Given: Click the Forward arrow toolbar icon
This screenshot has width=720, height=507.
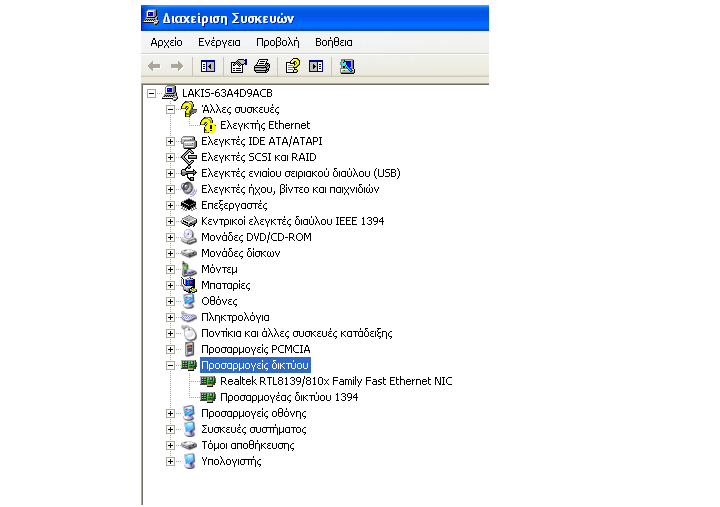Looking at the screenshot, I should [177, 67].
